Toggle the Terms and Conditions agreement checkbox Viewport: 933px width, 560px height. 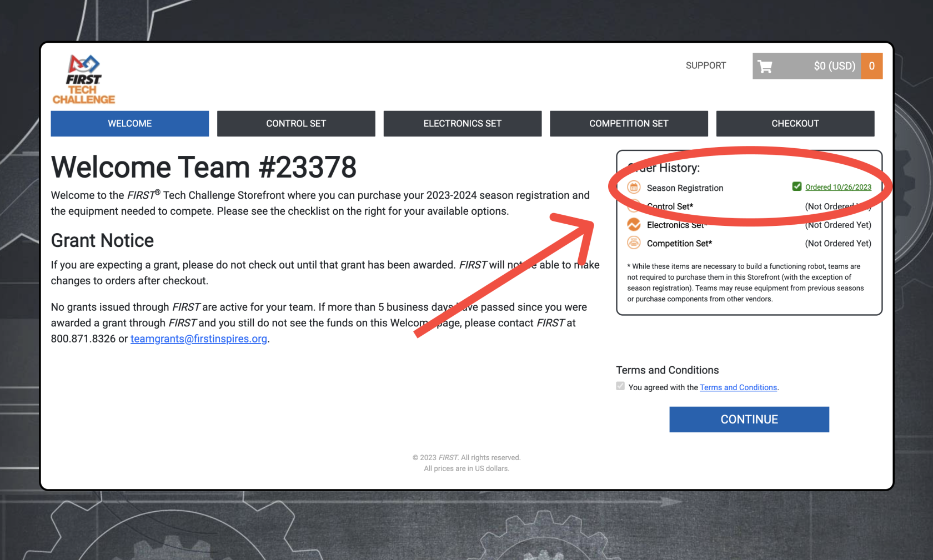(620, 386)
